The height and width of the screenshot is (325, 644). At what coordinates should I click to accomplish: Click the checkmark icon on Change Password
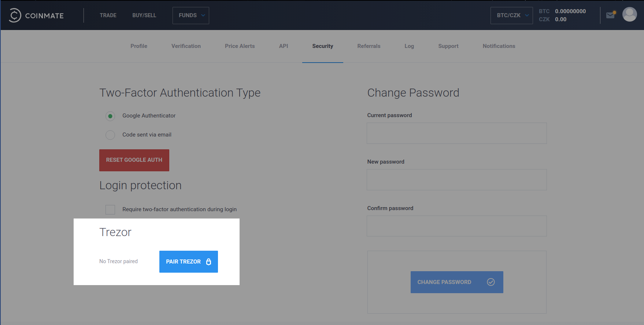tap(491, 282)
